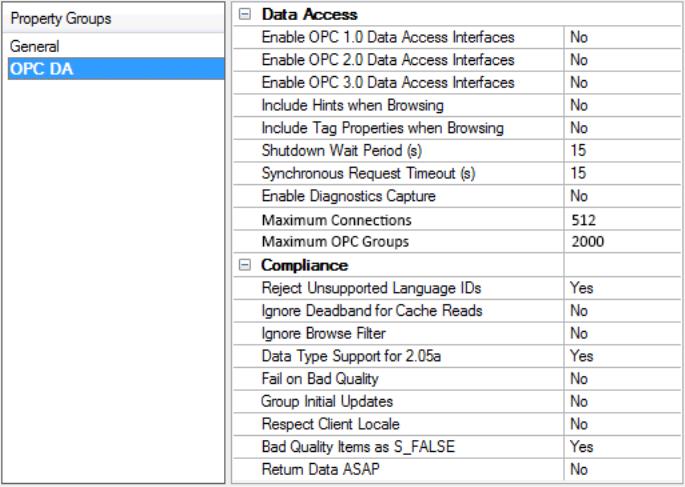Toggle Fail on Bad Quality value

click(x=620, y=379)
